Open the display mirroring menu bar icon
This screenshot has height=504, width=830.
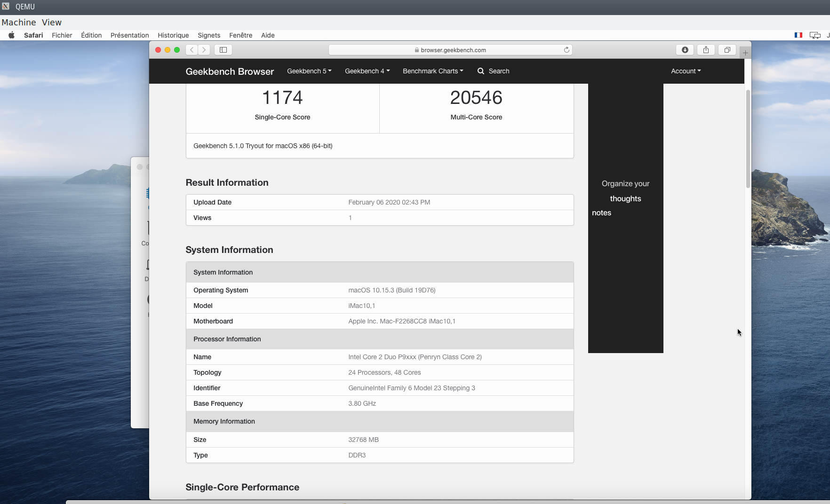click(815, 35)
